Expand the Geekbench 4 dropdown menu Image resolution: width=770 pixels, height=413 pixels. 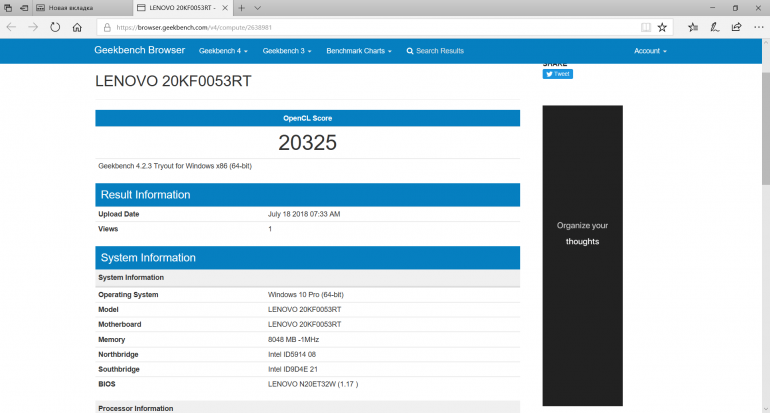coord(223,51)
